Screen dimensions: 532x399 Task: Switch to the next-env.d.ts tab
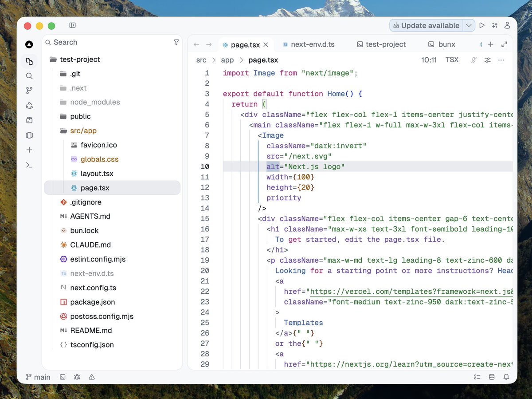309,44
